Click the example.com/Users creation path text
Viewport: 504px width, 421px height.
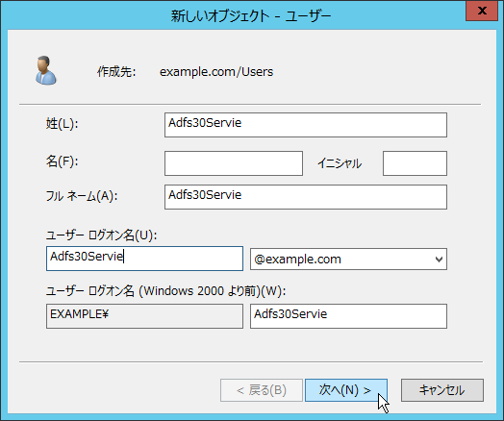pyautogui.click(x=216, y=72)
